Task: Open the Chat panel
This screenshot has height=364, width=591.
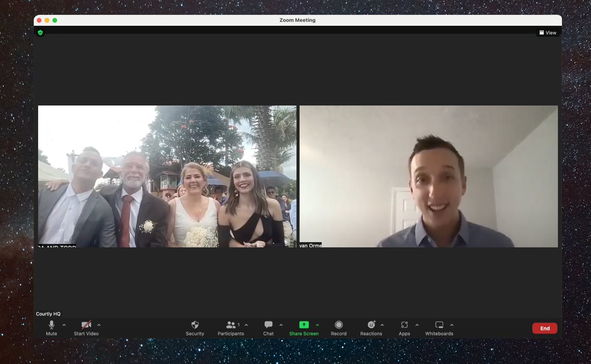Action: 269,328
